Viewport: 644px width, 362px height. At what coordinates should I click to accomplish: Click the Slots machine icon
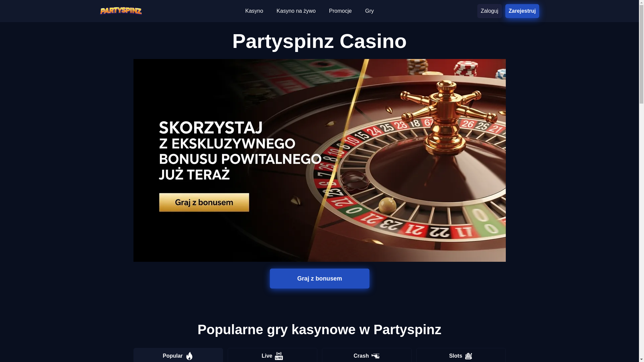click(469, 356)
